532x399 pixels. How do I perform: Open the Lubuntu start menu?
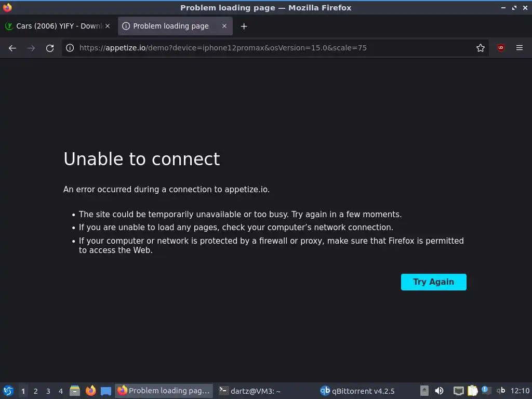pyautogui.click(x=8, y=391)
